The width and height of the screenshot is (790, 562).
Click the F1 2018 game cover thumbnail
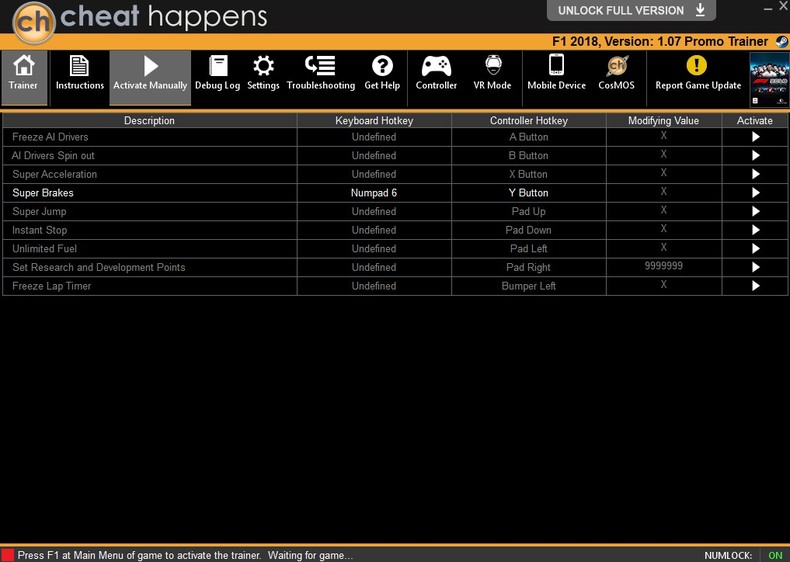pyautogui.click(x=769, y=80)
